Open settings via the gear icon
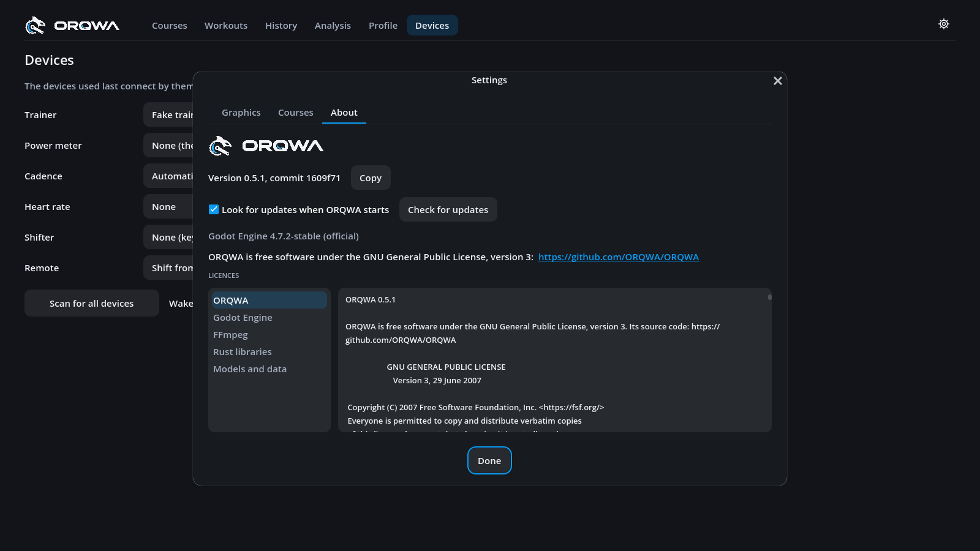This screenshot has width=980, height=551. click(944, 24)
